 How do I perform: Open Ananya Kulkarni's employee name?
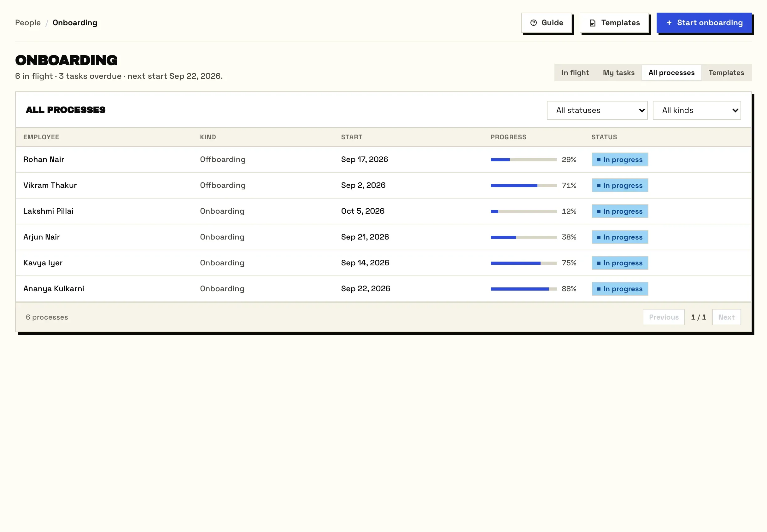pyautogui.click(x=54, y=289)
